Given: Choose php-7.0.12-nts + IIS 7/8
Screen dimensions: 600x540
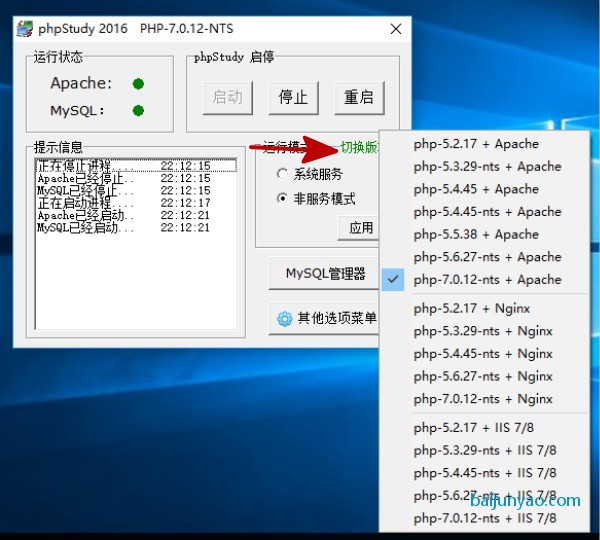Looking at the screenshot, I should click(484, 518).
